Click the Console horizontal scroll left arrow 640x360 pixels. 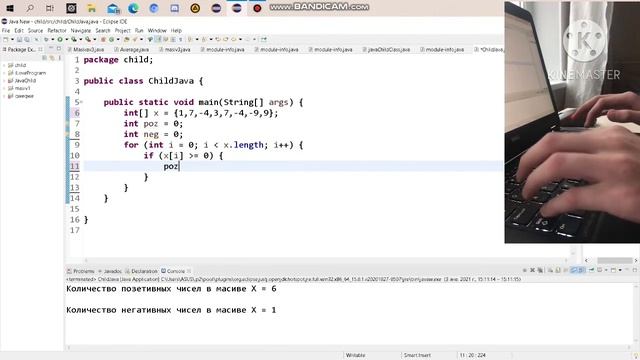(68, 348)
